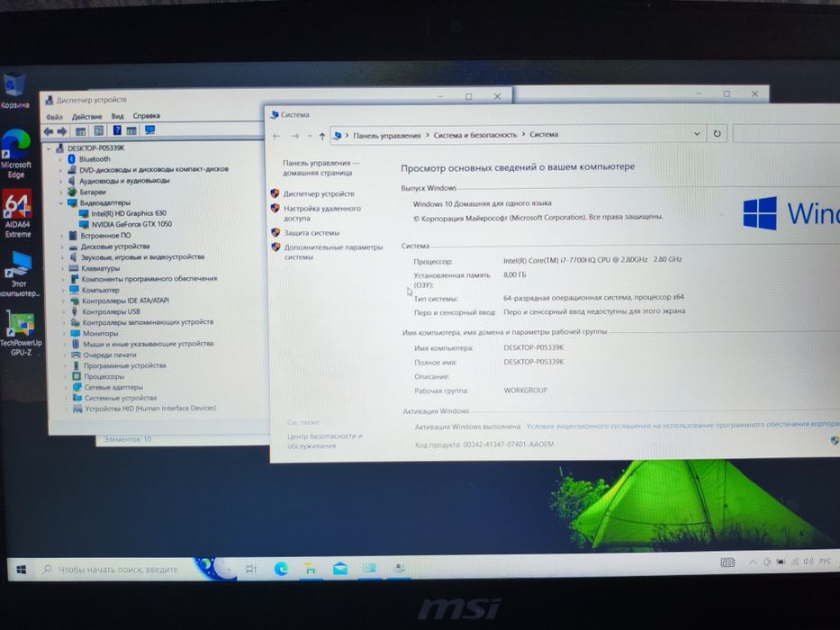840x630 pixels.
Task: Expand the Мониторы category
Action: click(x=64, y=333)
